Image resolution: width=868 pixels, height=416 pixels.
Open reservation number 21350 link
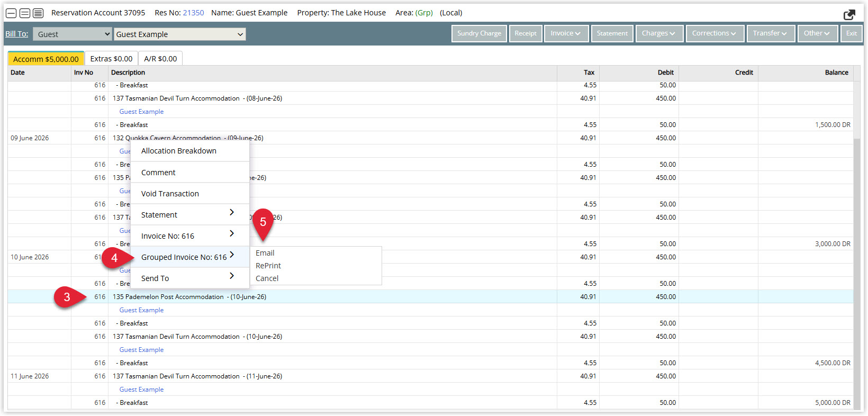tap(193, 13)
